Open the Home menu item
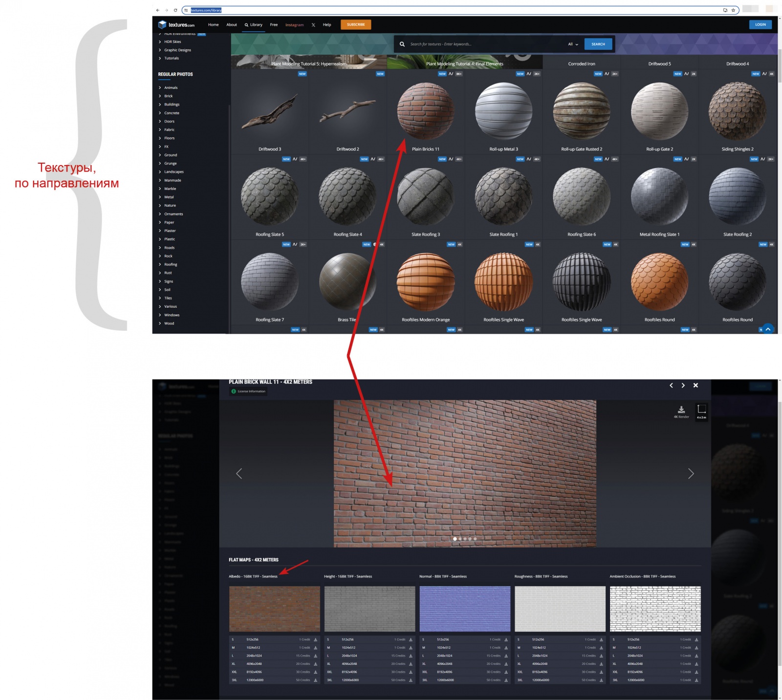782x700 pixels. [214, 24]
